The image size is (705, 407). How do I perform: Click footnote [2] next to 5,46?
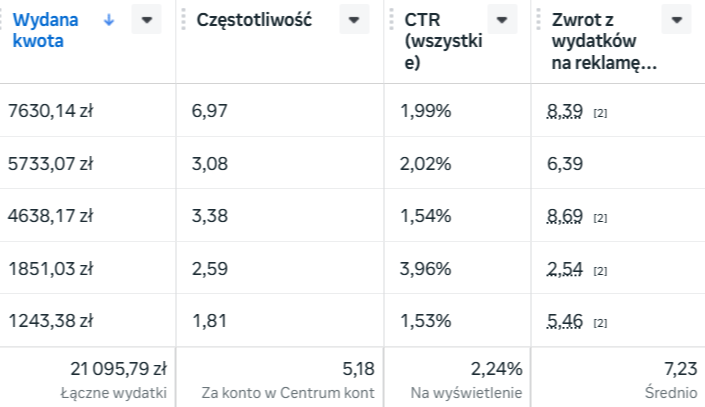pos(600,322)
